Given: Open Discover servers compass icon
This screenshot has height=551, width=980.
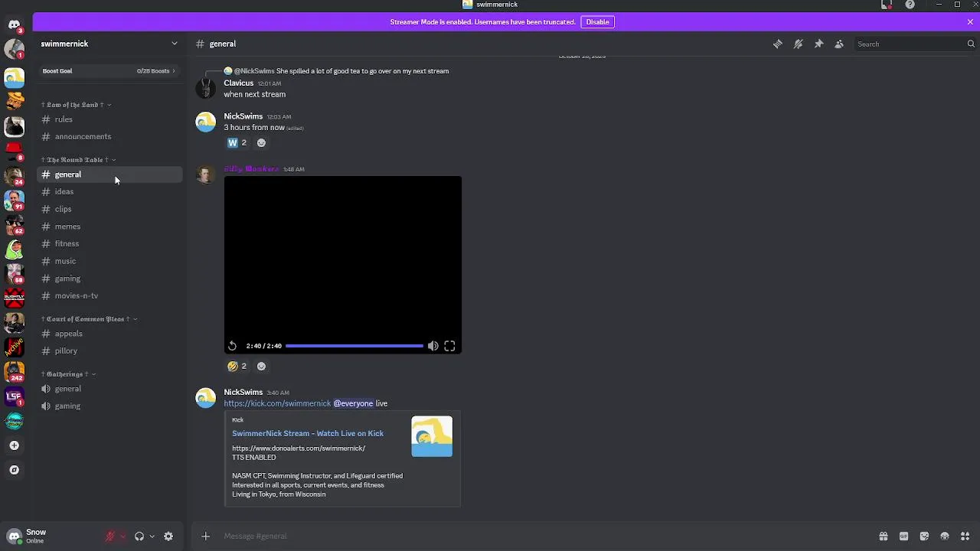Looking at the screenshot, I should pyautogui.click(x=14, y=470).
